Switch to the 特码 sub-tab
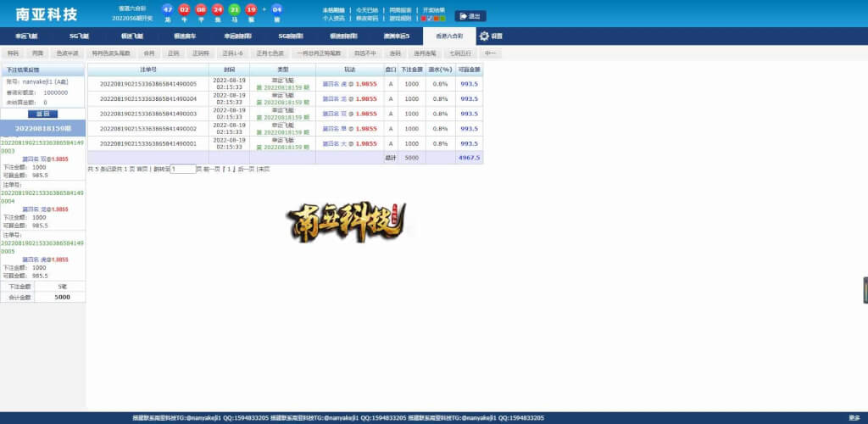 13,53
